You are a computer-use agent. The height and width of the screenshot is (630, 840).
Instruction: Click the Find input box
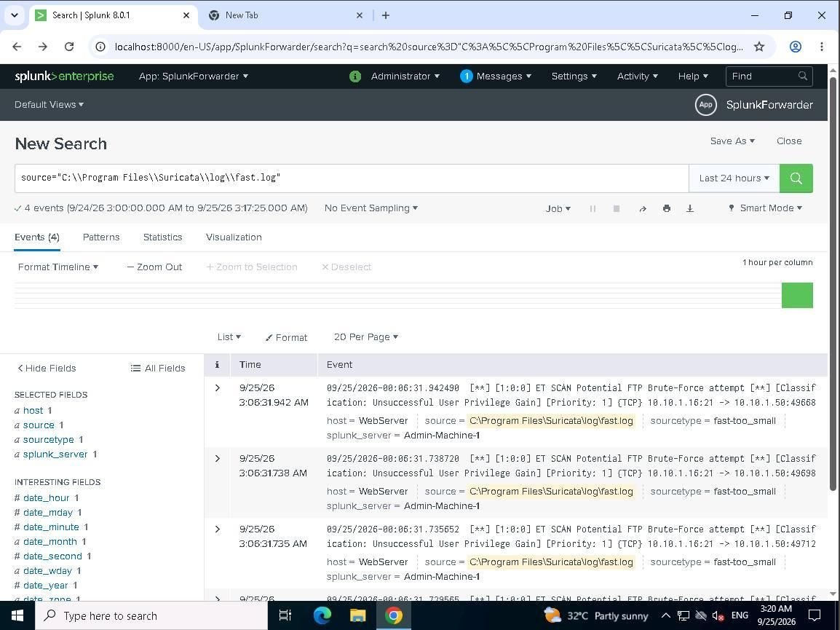pos(769,76)
